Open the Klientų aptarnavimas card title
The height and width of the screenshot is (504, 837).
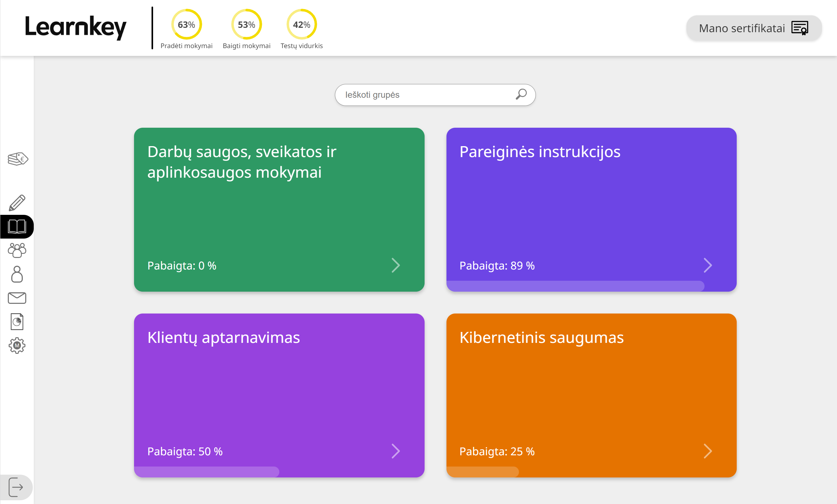pos(223,338)
